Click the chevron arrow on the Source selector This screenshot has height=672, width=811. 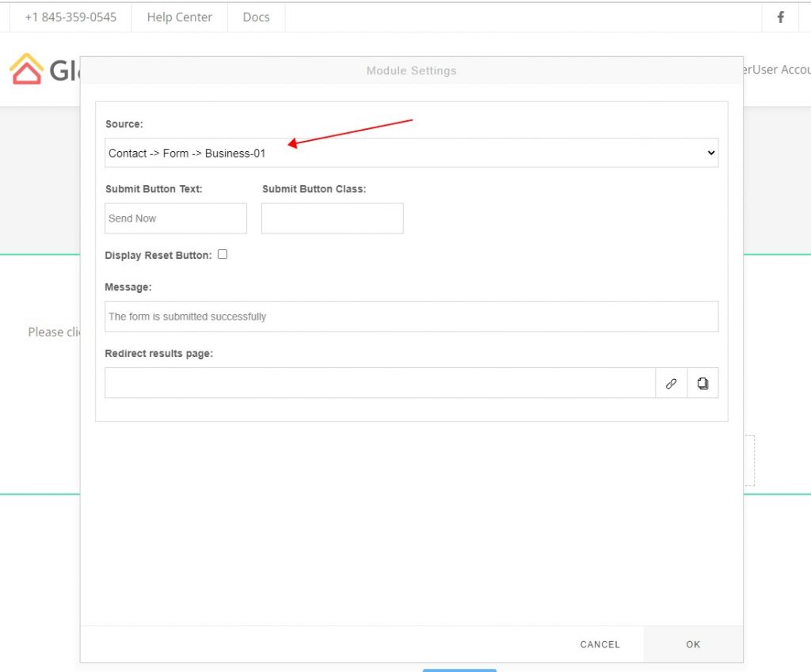point(711,153)
